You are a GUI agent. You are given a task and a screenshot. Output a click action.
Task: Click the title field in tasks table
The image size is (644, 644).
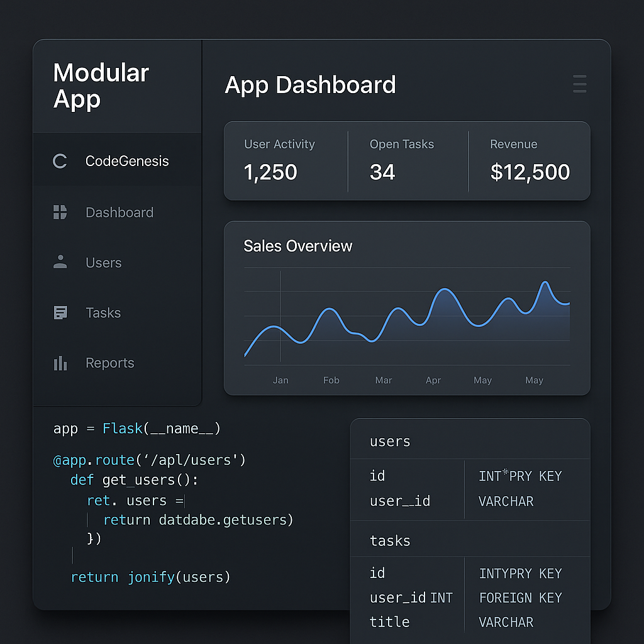[389, 622]
